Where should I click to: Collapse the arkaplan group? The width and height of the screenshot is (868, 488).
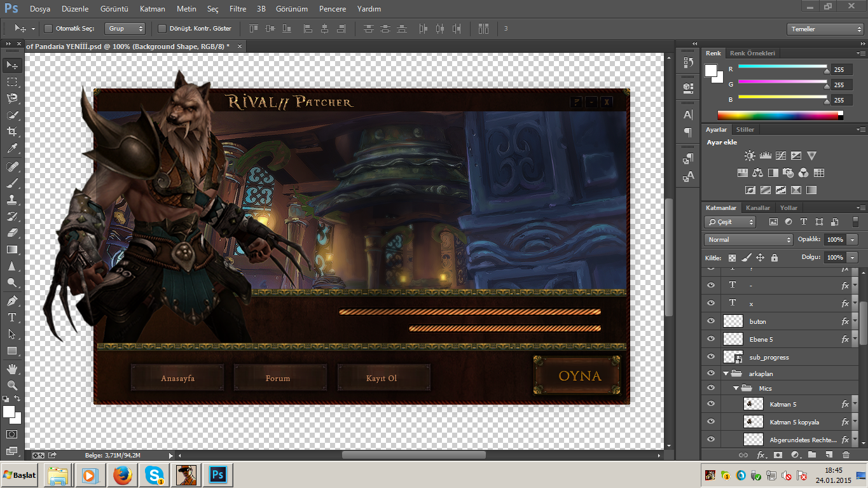pyautogui.click(x=726, y=373)
